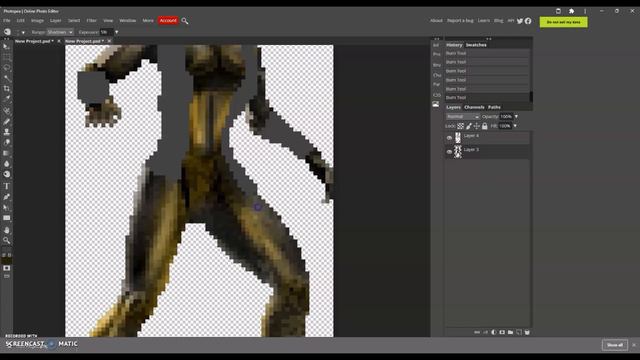Viewport: 640px width, 360px height.
Task: Select the Spot Healing Brush tool
Action: pyautogui.click(x=7, y=111)
